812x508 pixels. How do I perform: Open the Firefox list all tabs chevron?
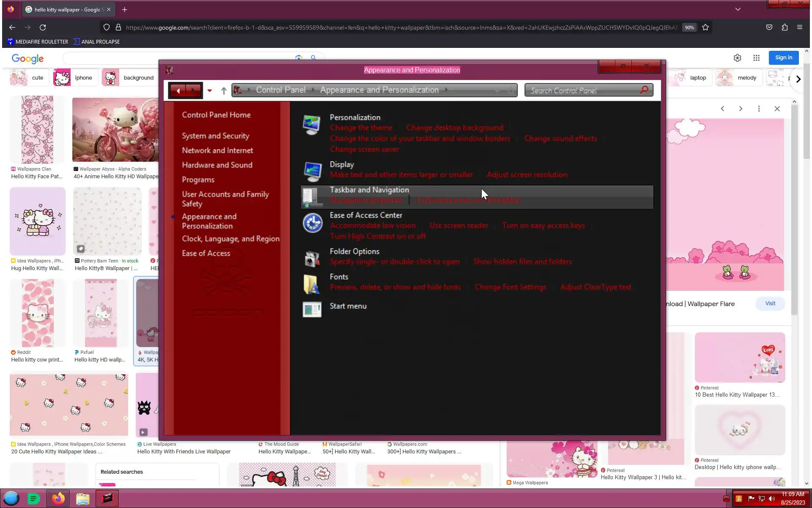(x=738, y=9)
